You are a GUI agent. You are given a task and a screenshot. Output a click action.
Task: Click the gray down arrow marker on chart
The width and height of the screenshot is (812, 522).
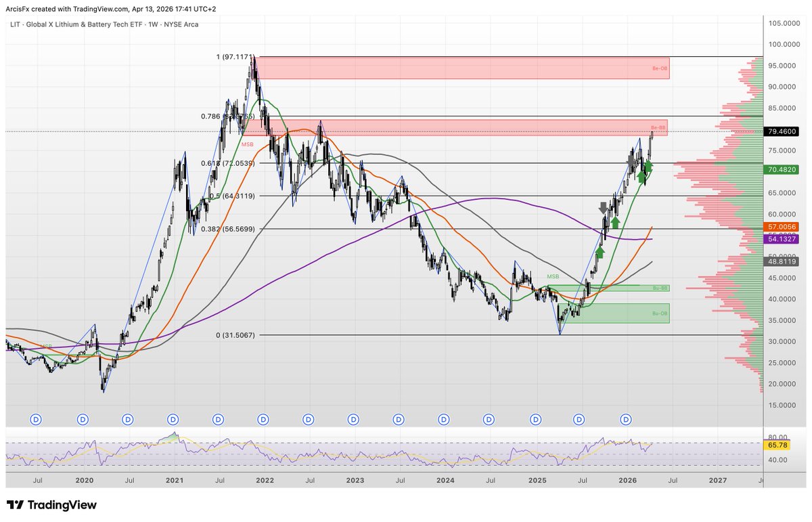(x=603, y=208)
